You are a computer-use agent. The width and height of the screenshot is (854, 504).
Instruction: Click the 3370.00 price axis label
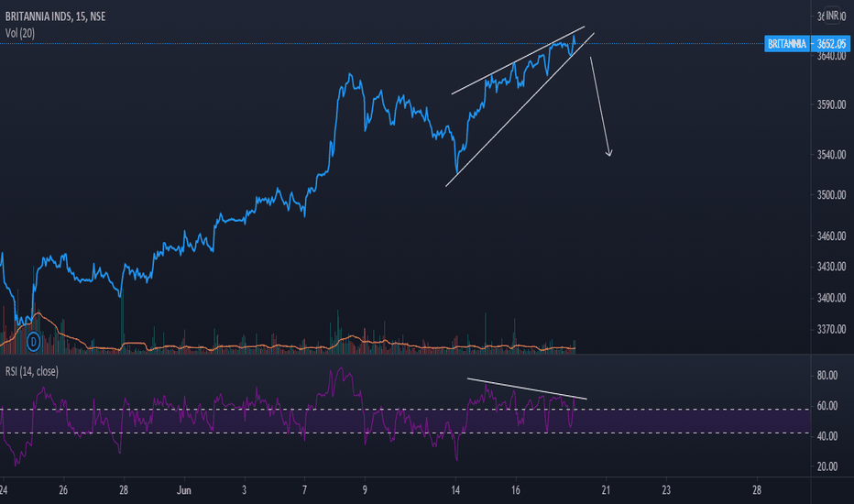click(x=831, y=329)
